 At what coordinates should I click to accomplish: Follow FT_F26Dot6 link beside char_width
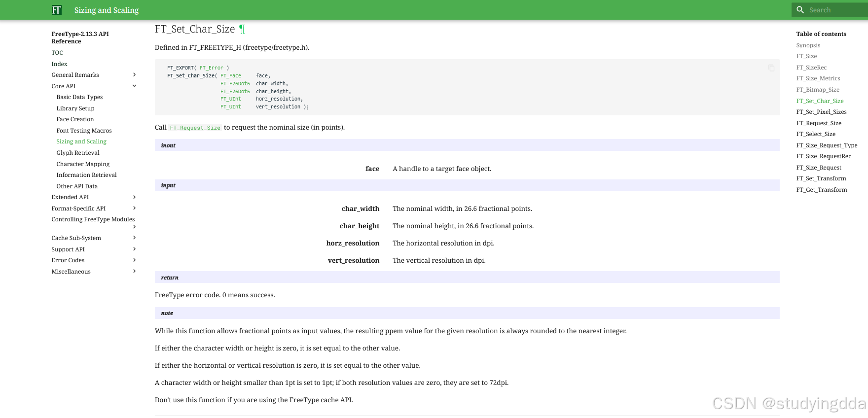(235, 84)
